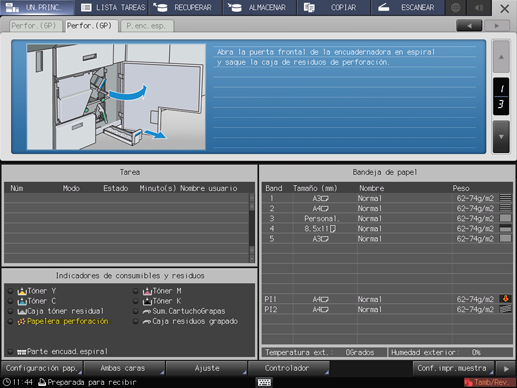Go to previous tab with left arrow
The image size is (517, 388).
click(x=469, y=26)
